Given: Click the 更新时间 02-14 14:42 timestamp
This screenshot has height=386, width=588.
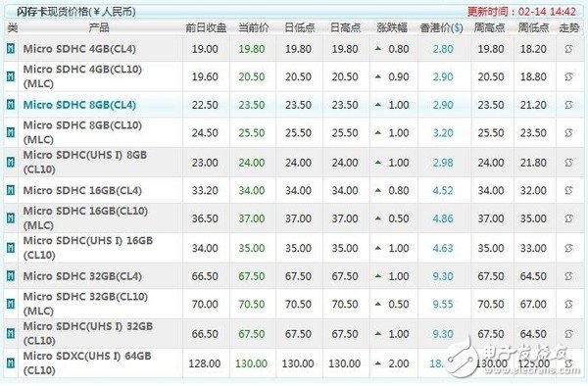Looking at the screenshot, I should point(521,12).
